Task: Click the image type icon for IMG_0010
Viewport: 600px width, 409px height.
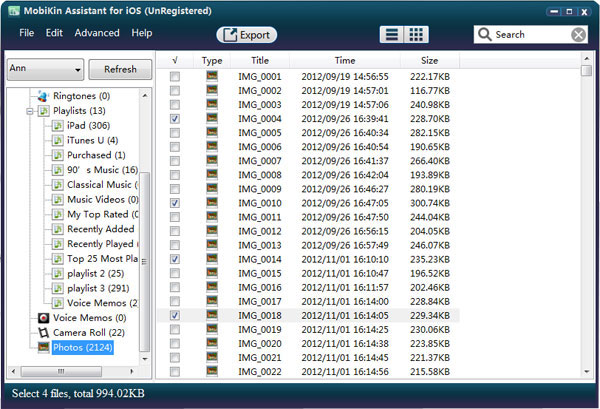Action: tap(212, 202)
